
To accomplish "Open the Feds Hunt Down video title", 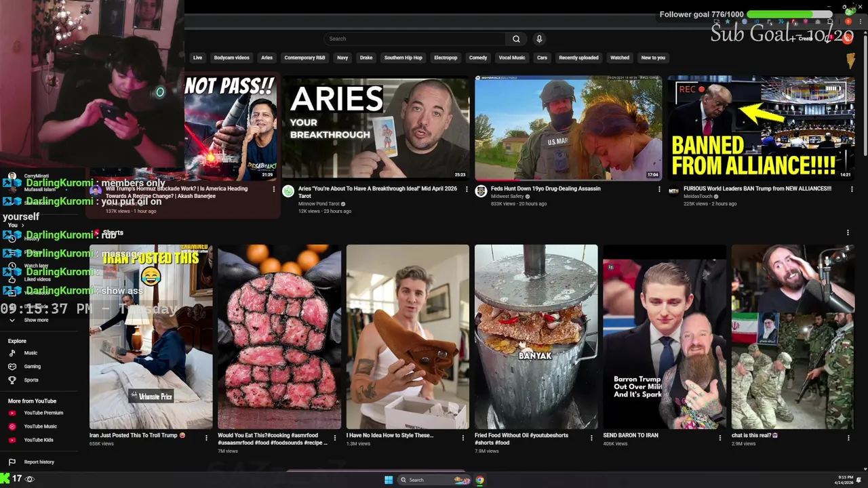I will [546, 189].
